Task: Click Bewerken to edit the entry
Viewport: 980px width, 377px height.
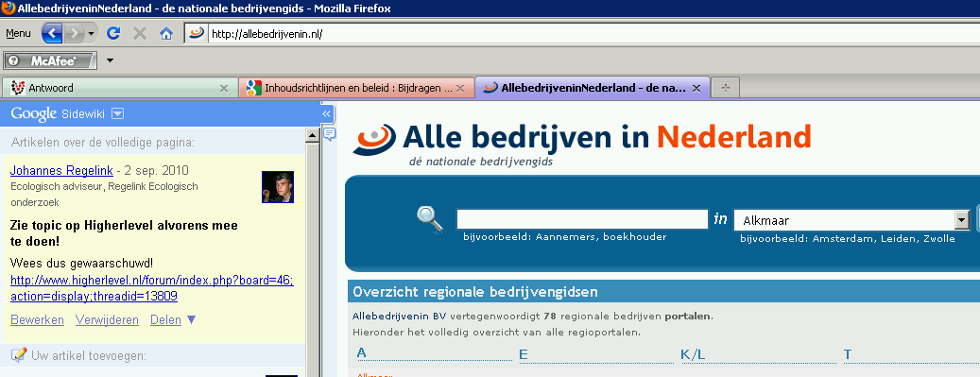Action: tap(38, 320)
